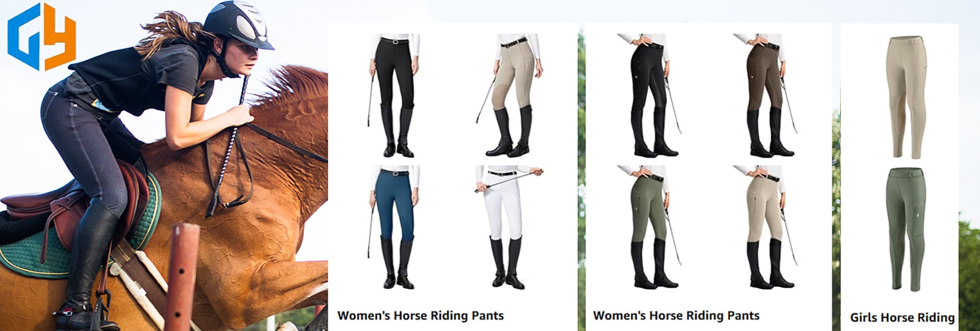Choose the blue women's riding pants image
The height and width of the screenshot is (331, 980).
coord(394,227)
